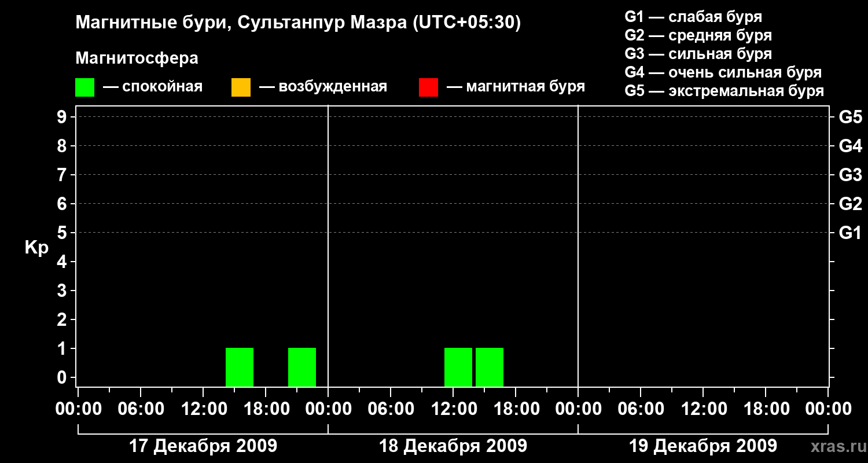Click 'G1 — слабая буря' legend line
The height and width of the screenshot is (463, 868).
coord(693,17)
